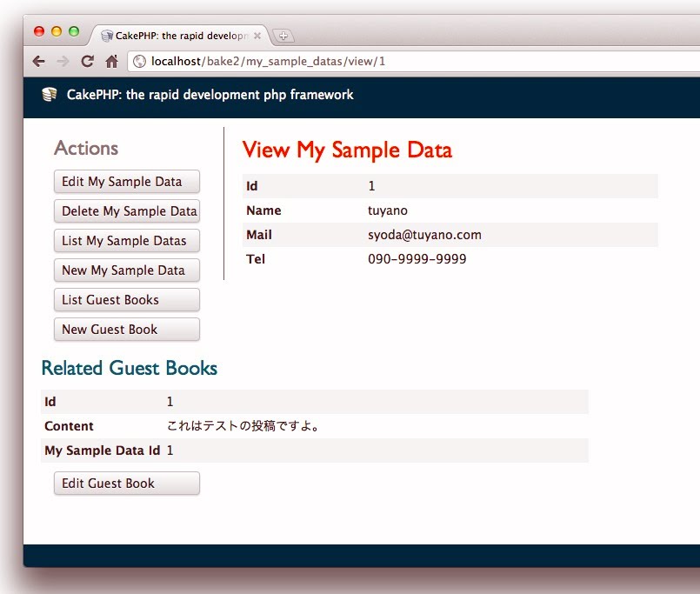Click the Edit Guest Book button
The image size is (700, 594).
point(127,483)
